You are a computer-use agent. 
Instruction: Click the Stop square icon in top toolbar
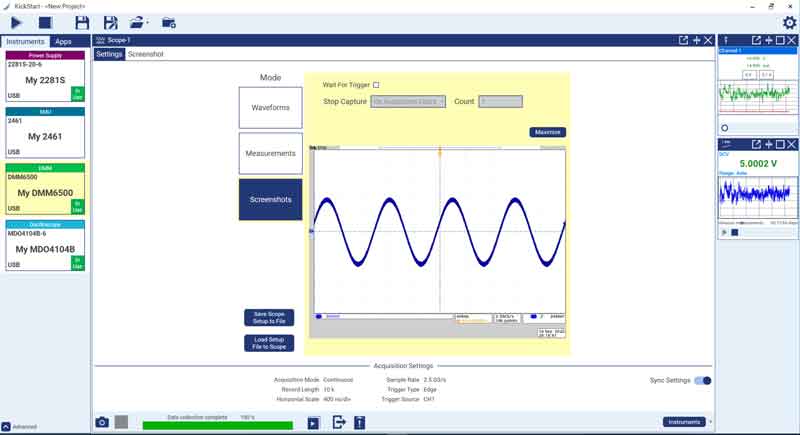(45, 22)
